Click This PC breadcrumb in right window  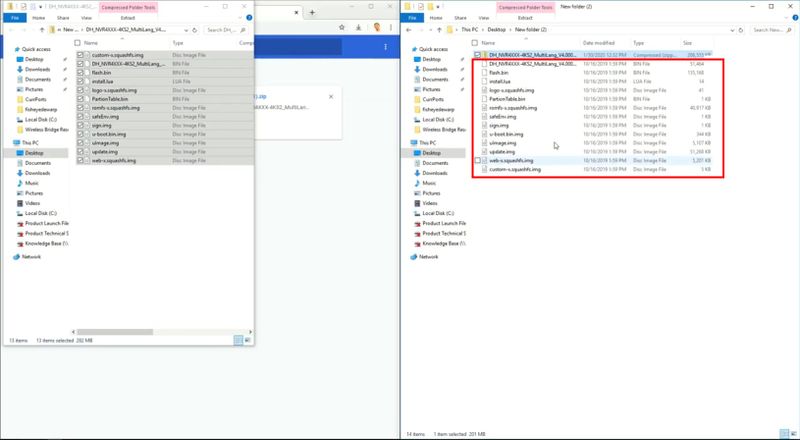(x=469, y=30)
